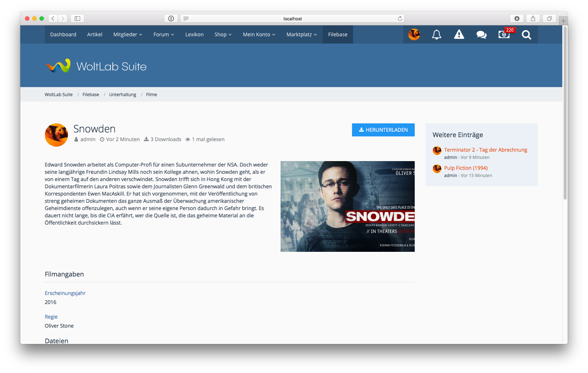The image size is (588, 373).
Task: Expand the Forum dropdown menu
Action: tap(163, 34)
